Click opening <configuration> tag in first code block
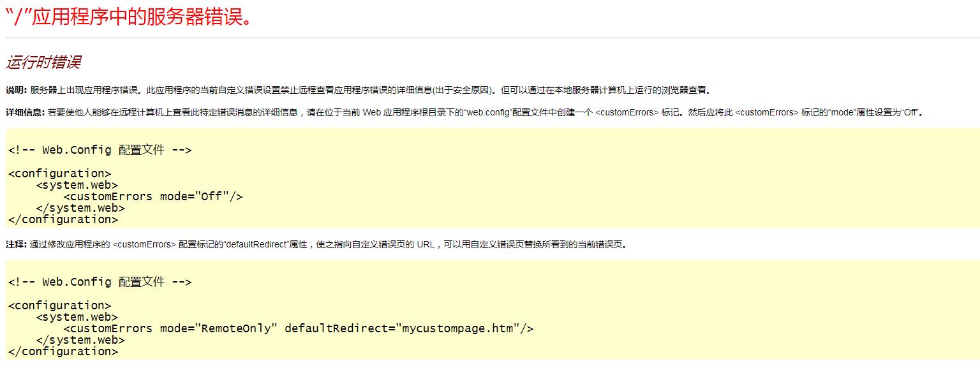This screenshot has width=980, height=389. click(x=59, y=173)
